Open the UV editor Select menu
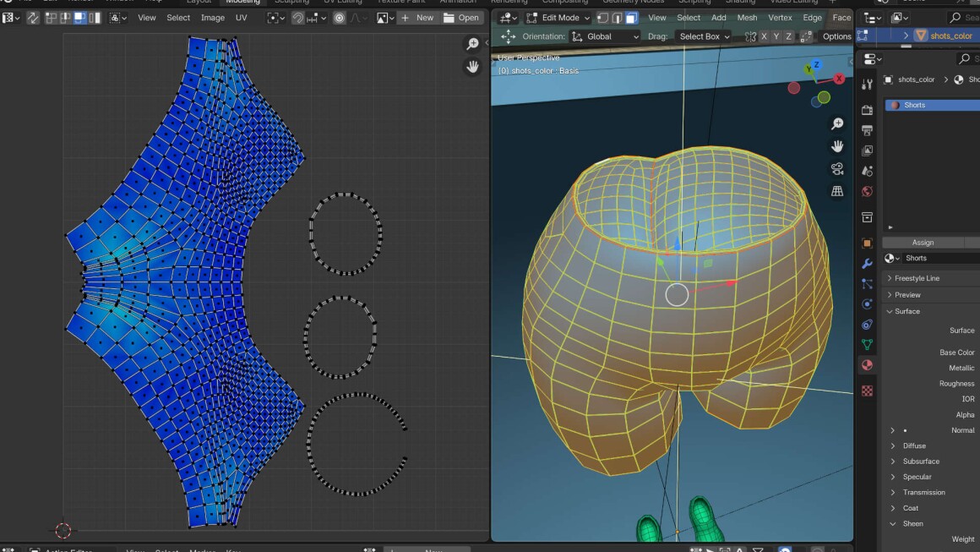 (x=178, y=18)
